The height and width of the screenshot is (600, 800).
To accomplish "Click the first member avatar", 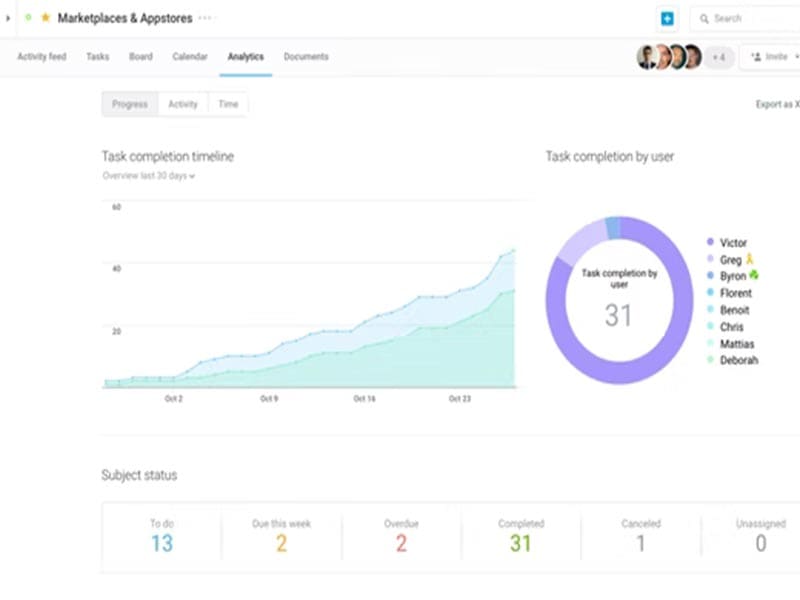I will pos(647,57).
